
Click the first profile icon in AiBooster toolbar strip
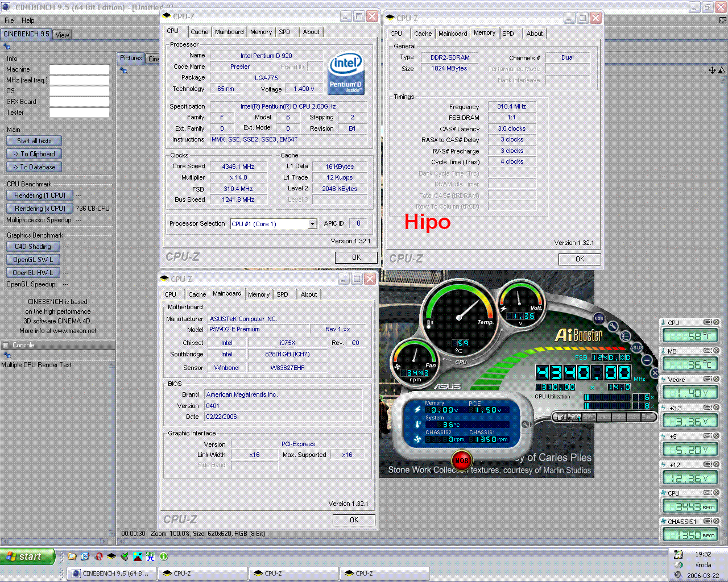click(x=561, y=417)
